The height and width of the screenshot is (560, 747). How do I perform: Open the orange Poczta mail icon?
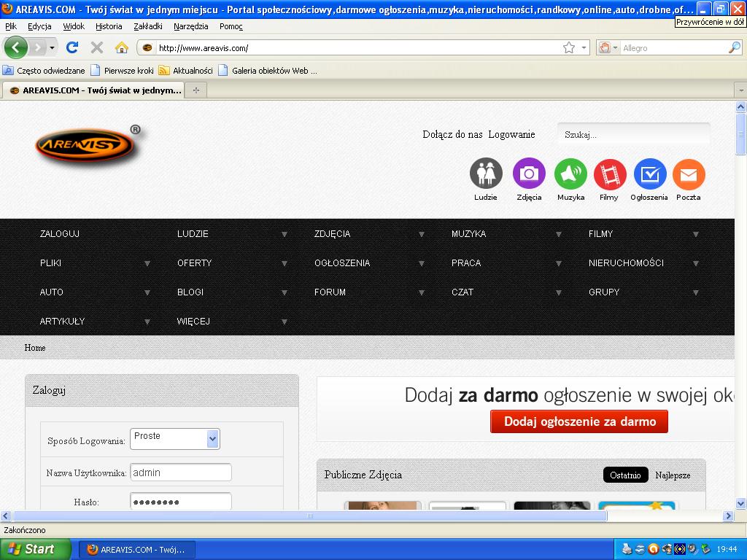point(689,174)
